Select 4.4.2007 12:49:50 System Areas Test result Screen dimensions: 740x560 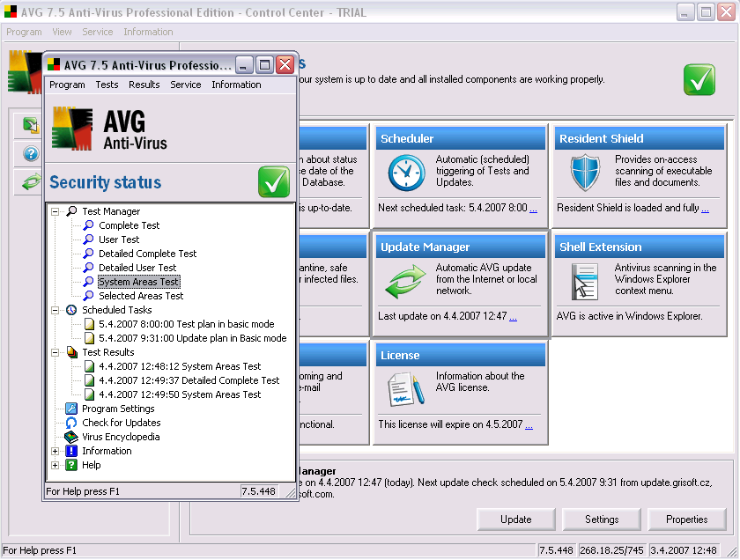click(x=180, y=394)
